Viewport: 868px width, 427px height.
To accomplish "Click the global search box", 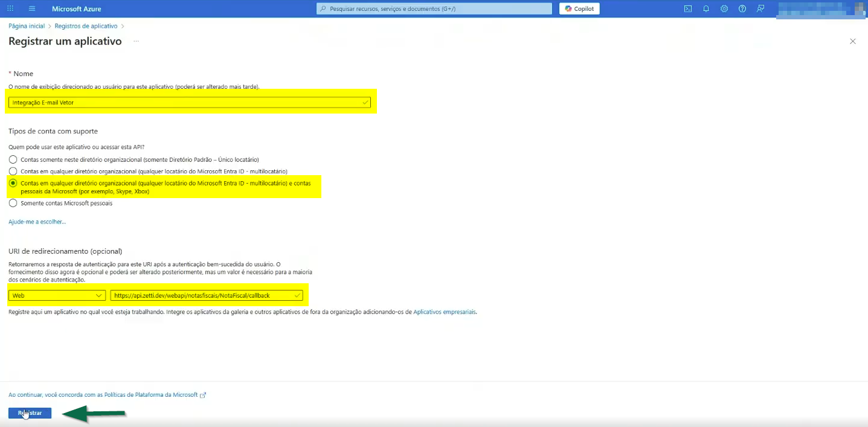I will (434, 8).
